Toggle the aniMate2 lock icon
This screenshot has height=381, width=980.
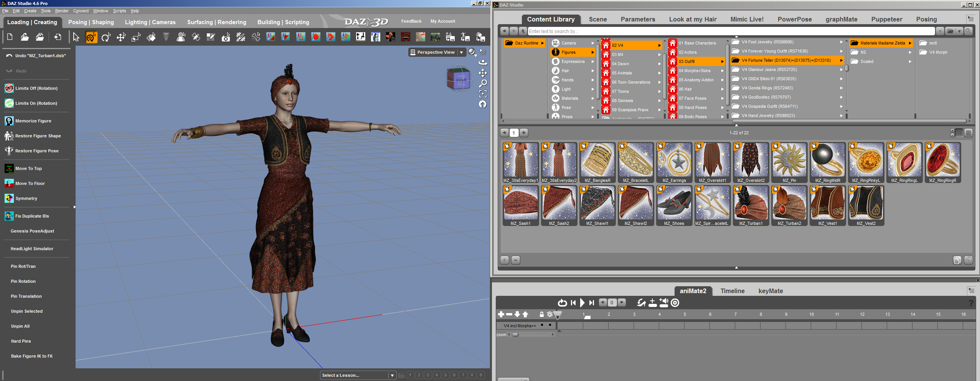point(541,314)
